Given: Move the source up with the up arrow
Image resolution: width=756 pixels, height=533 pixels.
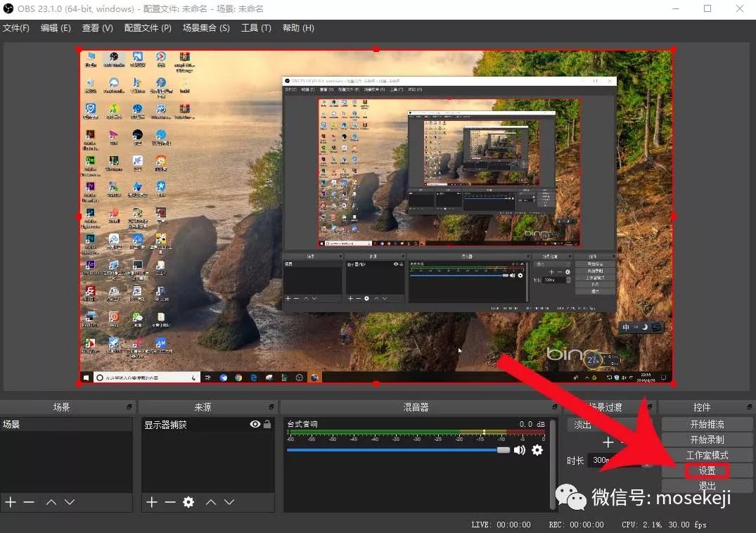Looking at the screenshot, I should point(211,502).
